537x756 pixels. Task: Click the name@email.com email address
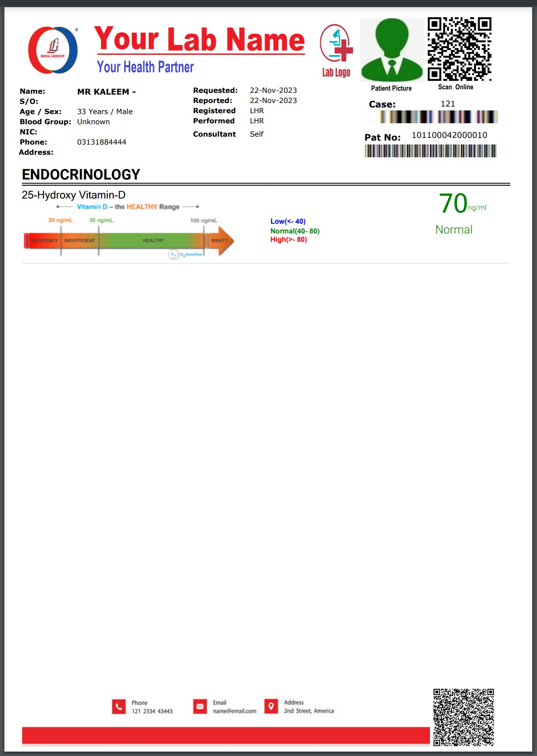point(234,711)
